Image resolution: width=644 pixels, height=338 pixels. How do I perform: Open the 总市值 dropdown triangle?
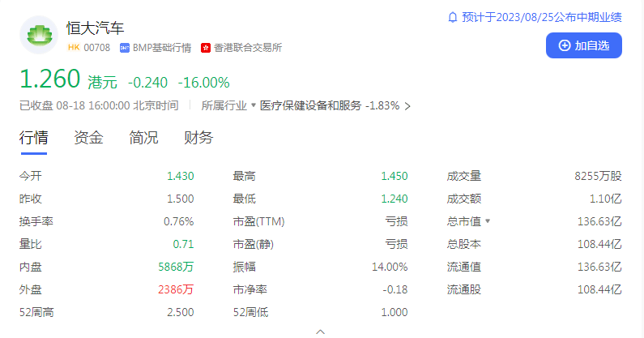(x=488, y=220)
